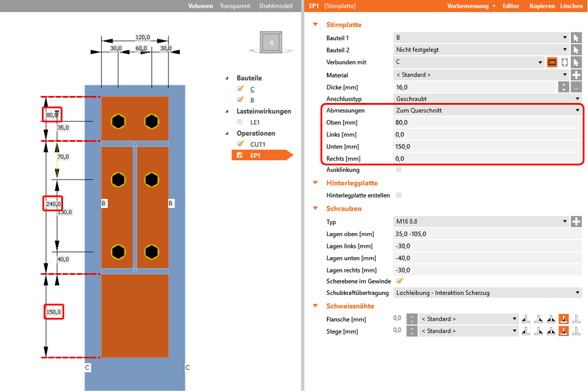Toggle Scherebene im Gewinde checkbox
The image size is (588, 392).
click(399, 281)
